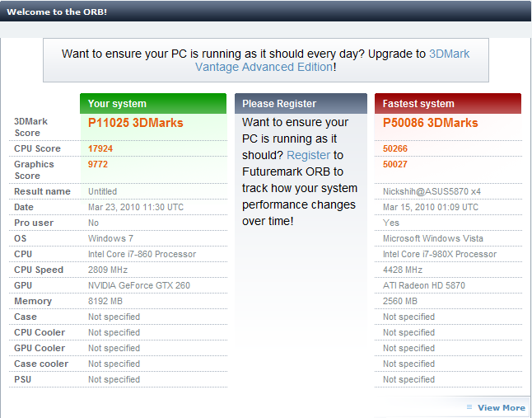Click the result name Untitled

[102, 191]
